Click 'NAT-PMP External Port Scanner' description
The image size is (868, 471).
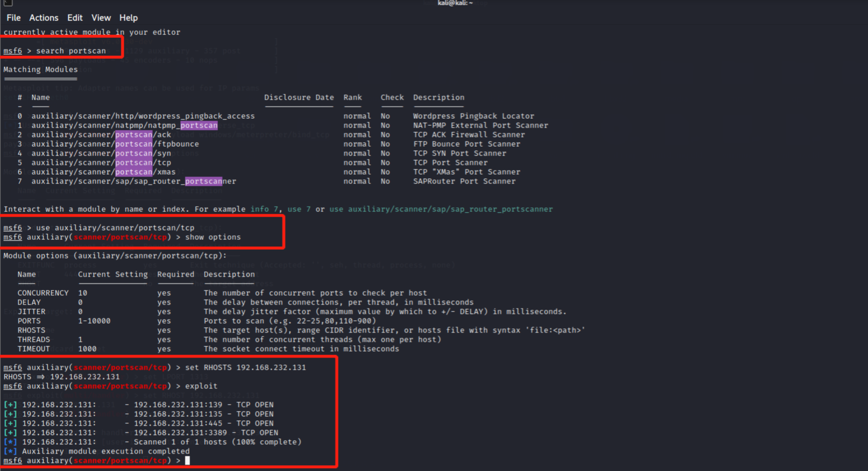pos(481,125)
